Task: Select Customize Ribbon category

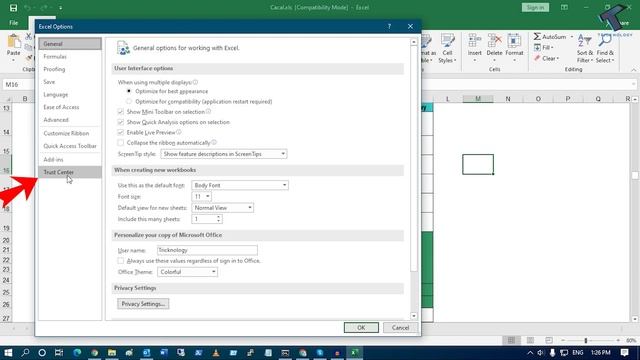Action: 70,133
